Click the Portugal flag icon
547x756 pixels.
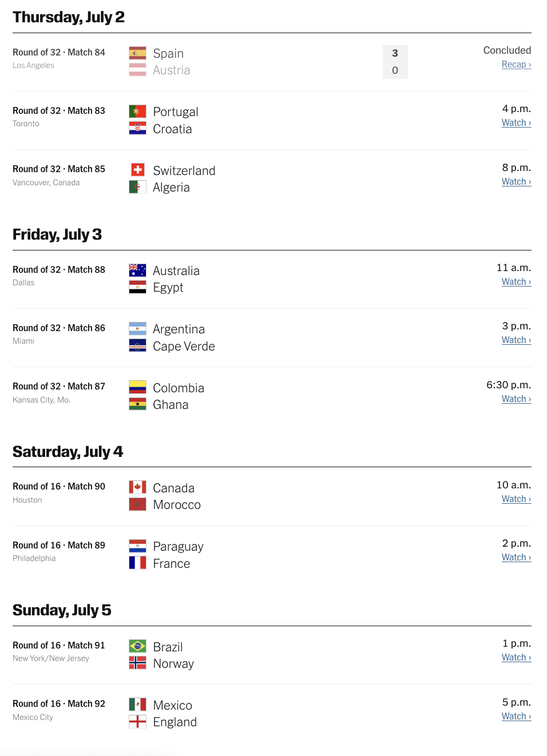click(137, 112)
